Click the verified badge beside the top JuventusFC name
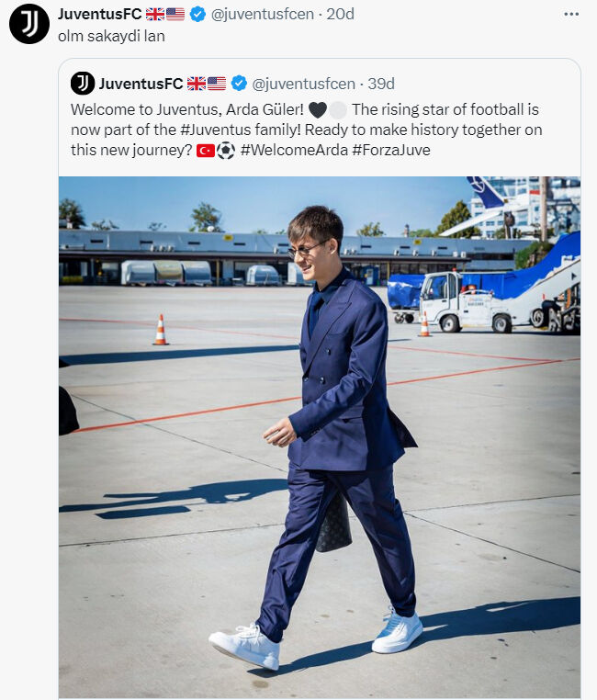Image resolution: width=597 pixels, height=700 pixels. 197,14
